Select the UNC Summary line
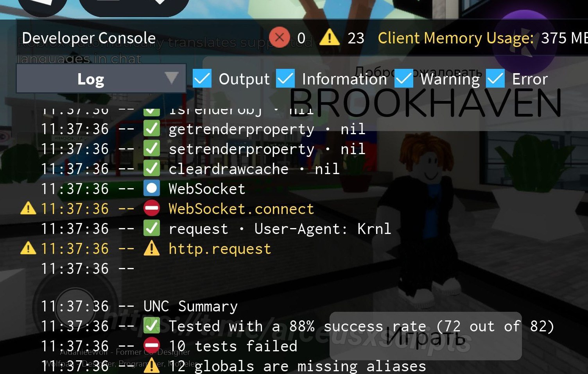This screenshot has height=374, width=588. point(190,307)
